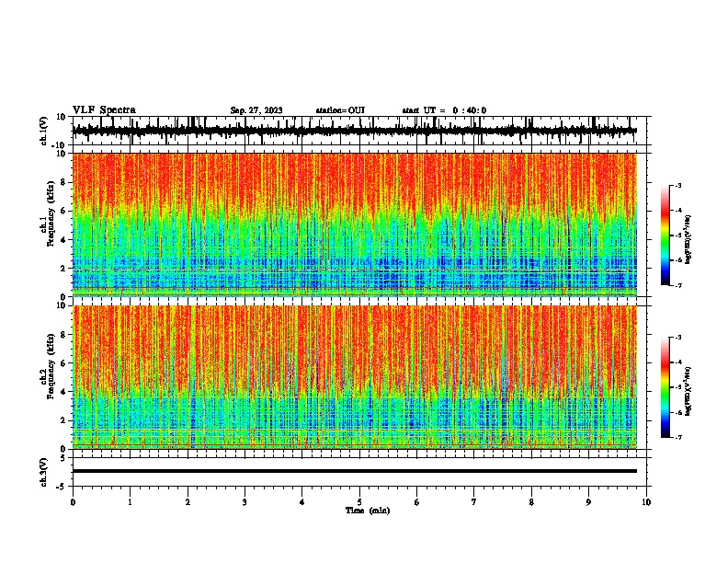Click the "4" kHz tick of the ch.1 spectrogram
Screen dimensions: 728x563
pyautogui.click(x=64, y=240)
